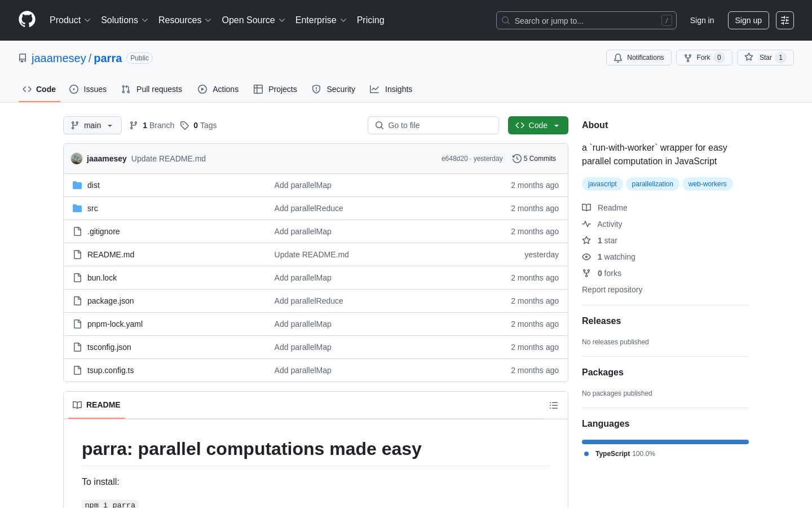Click the branch icon next to 1 Branch

pos(134,125)
